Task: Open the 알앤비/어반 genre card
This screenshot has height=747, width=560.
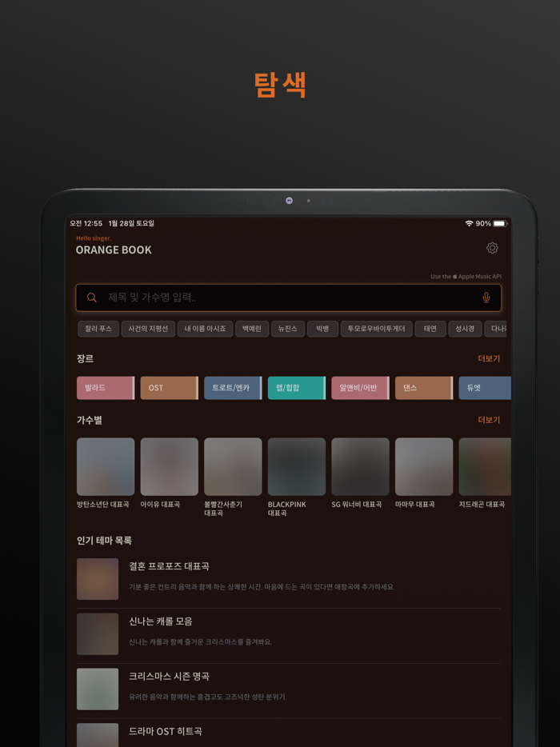Action: click(360, 388)
